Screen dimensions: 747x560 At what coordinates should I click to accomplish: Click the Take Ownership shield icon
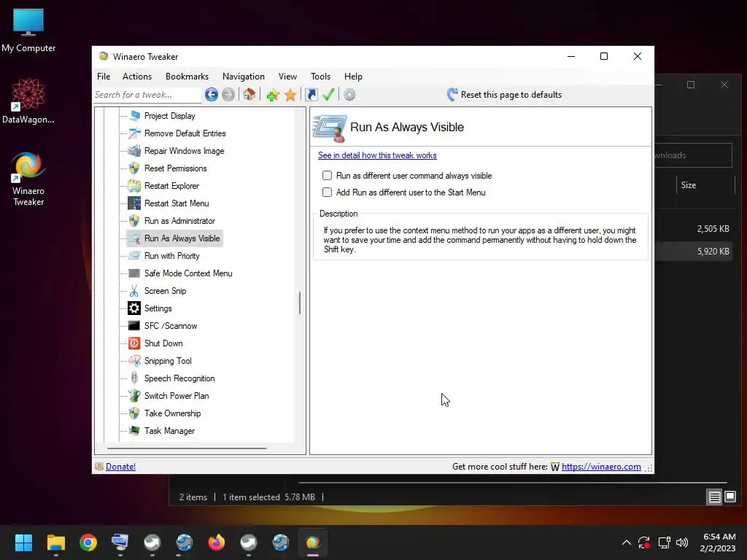[x=134, y=413]
